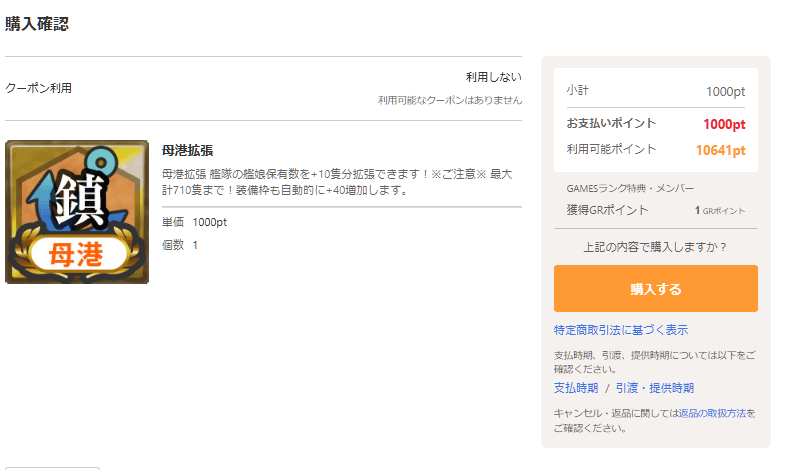Click the 購入確認 page heading
The image size is (788, 470).
pyautogui.click(x=37, y=24)
